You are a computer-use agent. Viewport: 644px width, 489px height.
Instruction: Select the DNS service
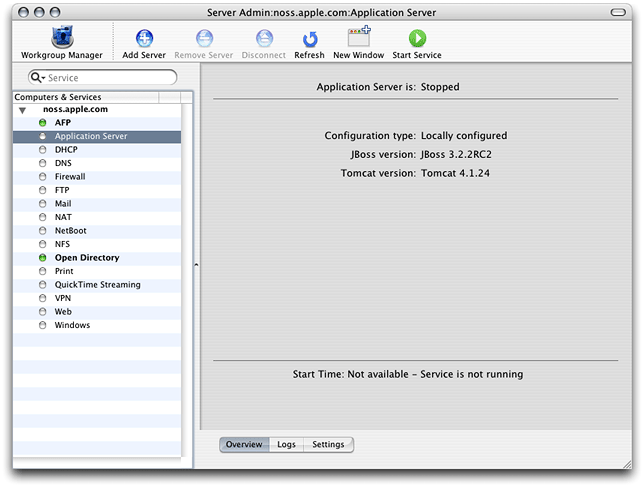point(63,163)
